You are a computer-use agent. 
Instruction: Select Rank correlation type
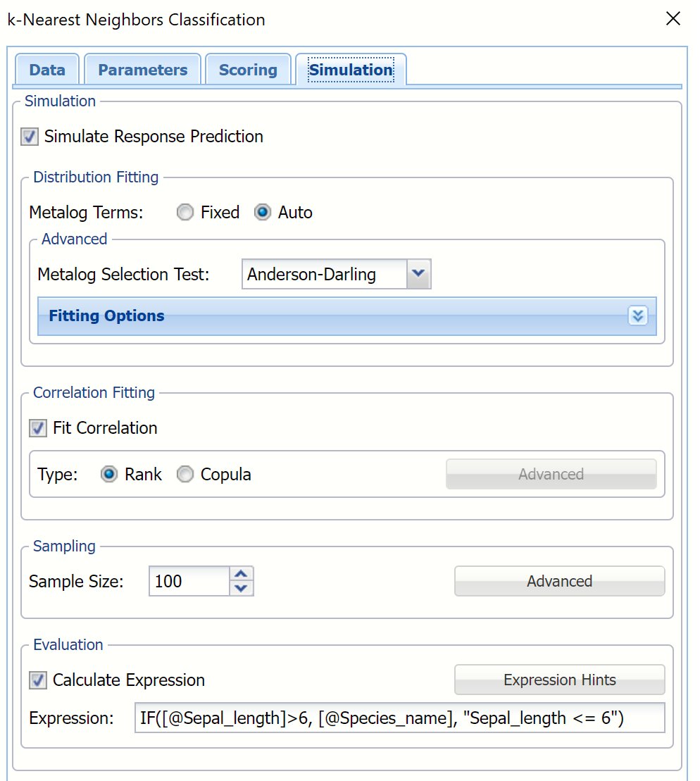(x=109, y=475)
